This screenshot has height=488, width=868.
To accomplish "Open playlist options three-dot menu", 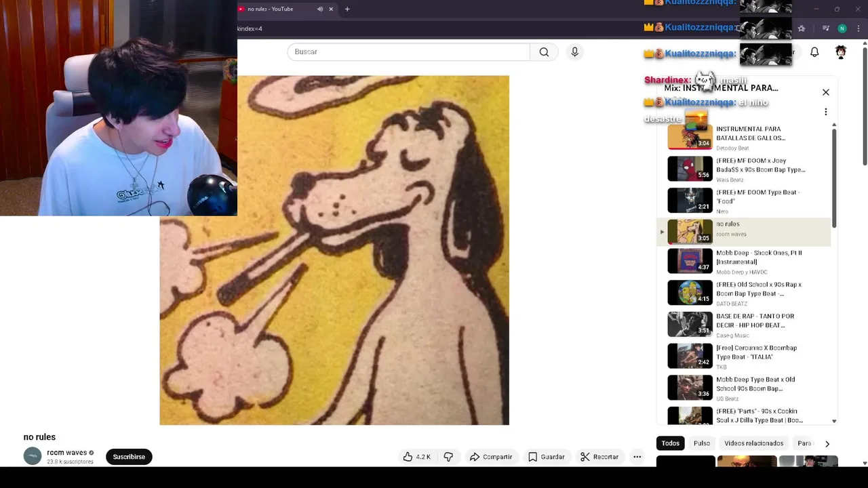I will point(826,112).
